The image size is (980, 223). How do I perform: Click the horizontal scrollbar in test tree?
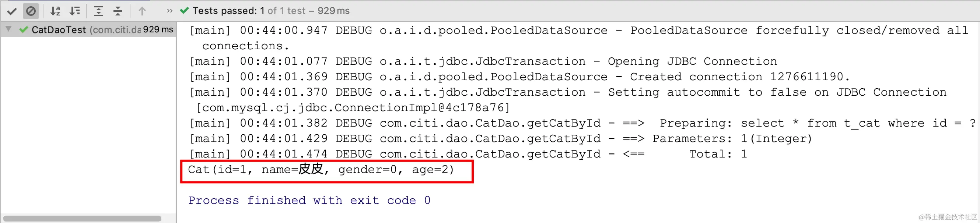click(x=82, y=219)
